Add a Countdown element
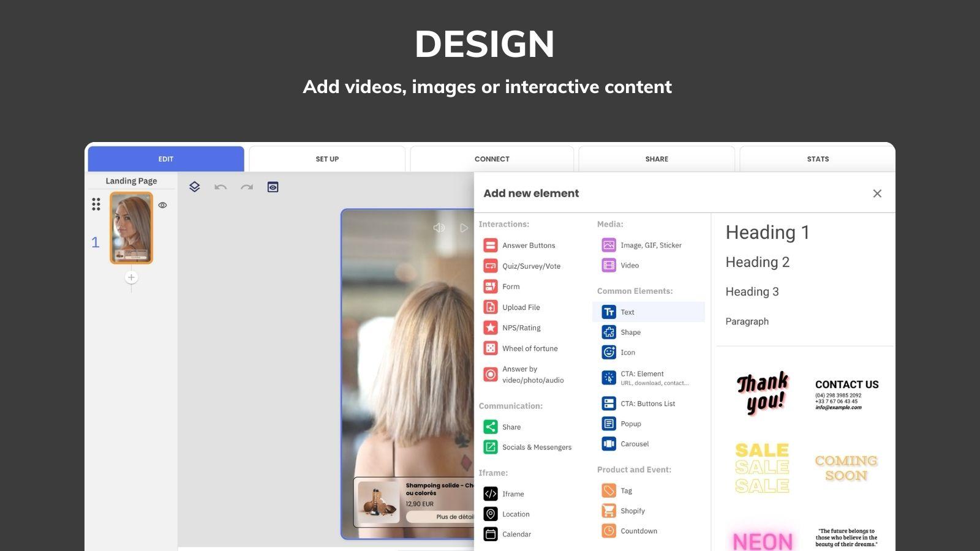Viewport: 980px width, 551px height. 638,531
